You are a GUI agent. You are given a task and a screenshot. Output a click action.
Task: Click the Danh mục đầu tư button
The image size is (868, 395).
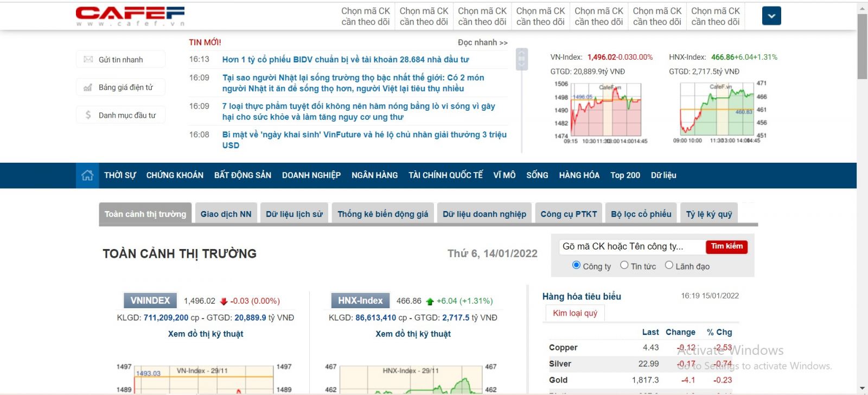(120, 115)
